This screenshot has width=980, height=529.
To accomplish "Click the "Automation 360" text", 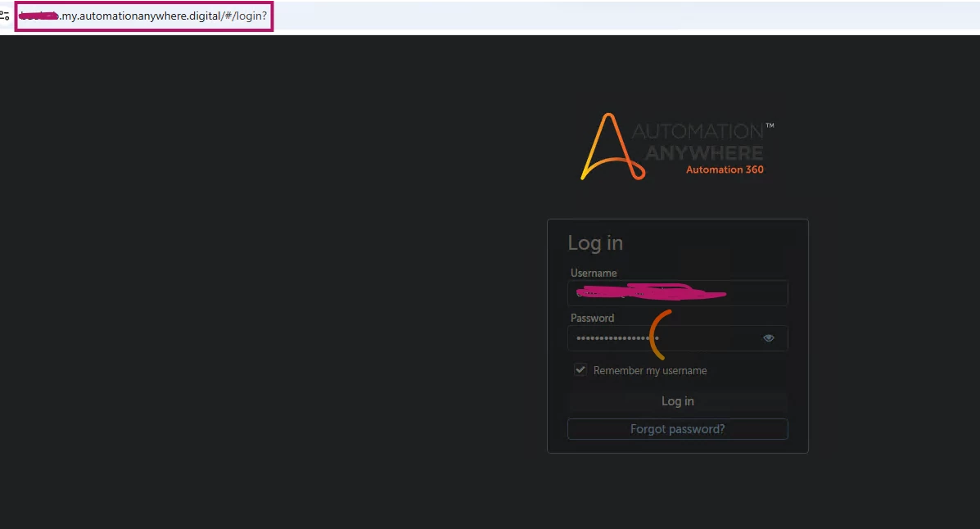I will pos(725,170).
